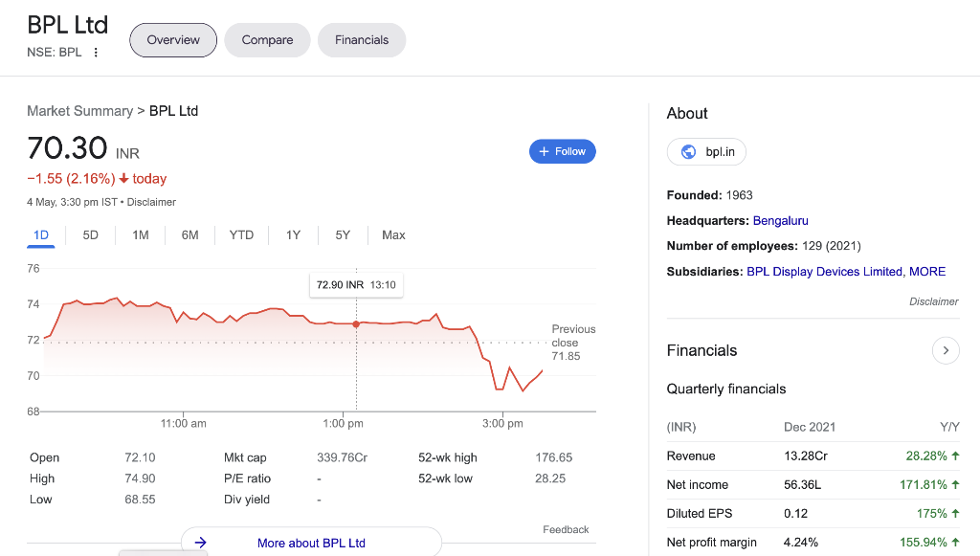Open the Bengaluru headquarters link
The height and width of the screenshot is (556, 980).
781,221
